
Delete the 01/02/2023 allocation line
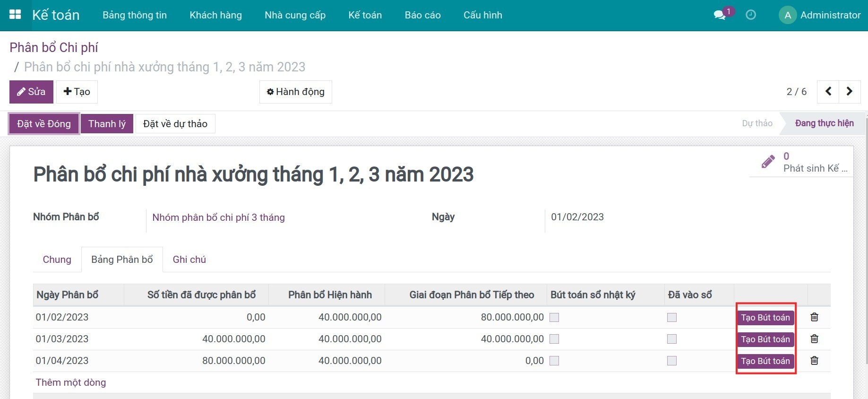click(x=814, y=317)
